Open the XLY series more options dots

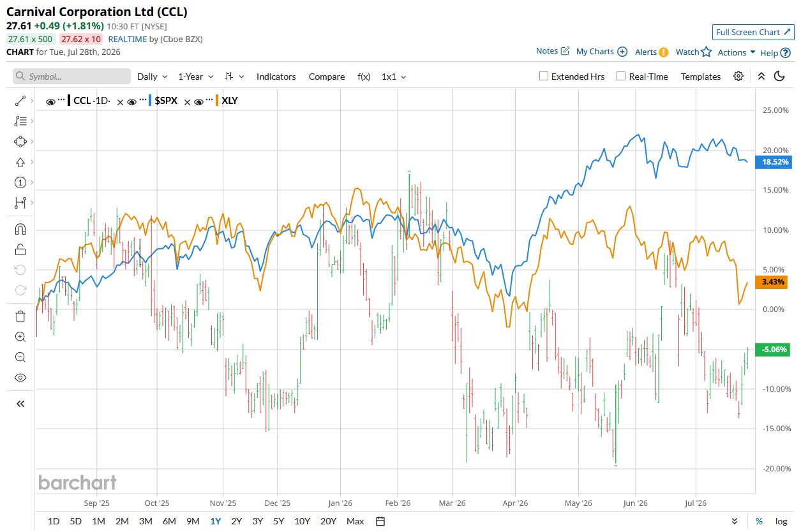point(209,101)
